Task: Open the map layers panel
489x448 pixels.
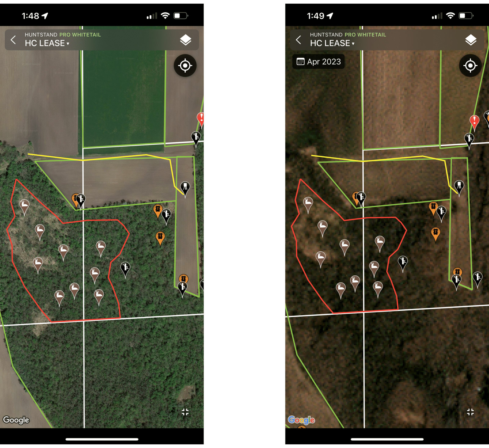Action: tap(186, 40)
